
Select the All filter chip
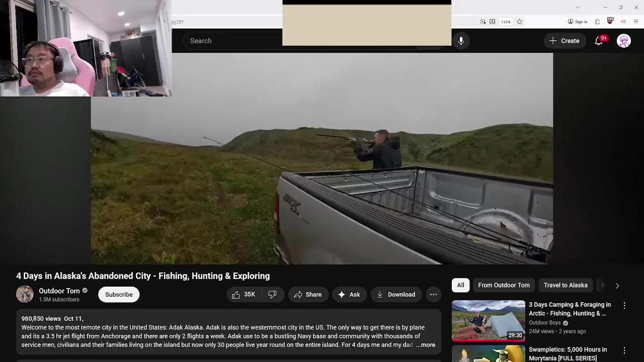460,285
